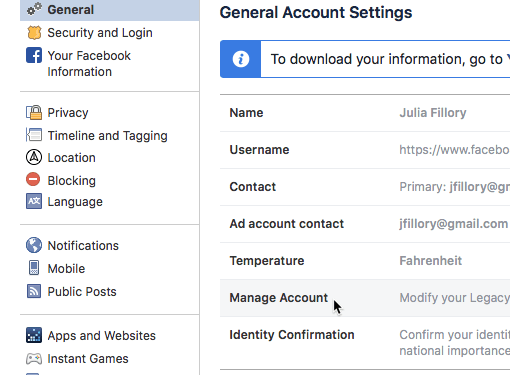Click the red Blocking icon
The image size is (510, 375).
point(33,179)
